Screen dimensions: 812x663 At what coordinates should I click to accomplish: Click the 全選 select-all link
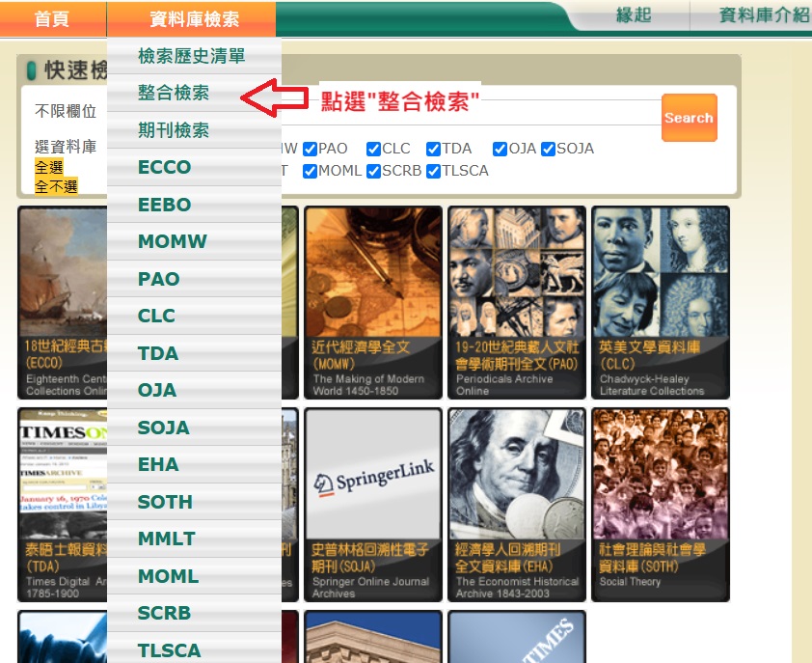pos(49,167)
